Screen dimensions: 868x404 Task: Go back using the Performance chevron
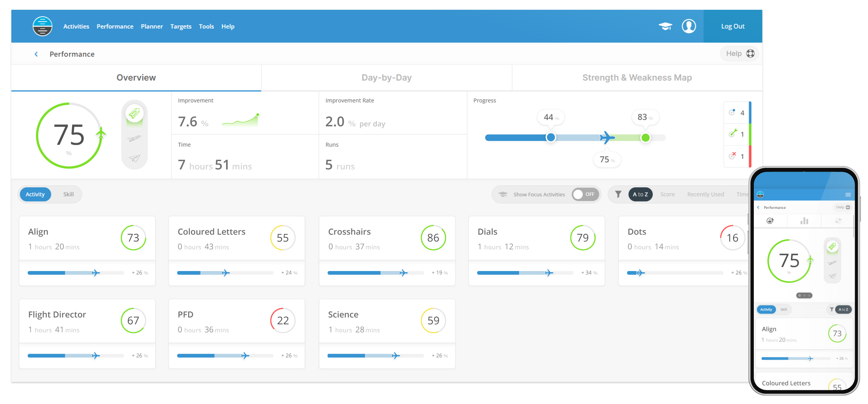click(x=36, y=54)
